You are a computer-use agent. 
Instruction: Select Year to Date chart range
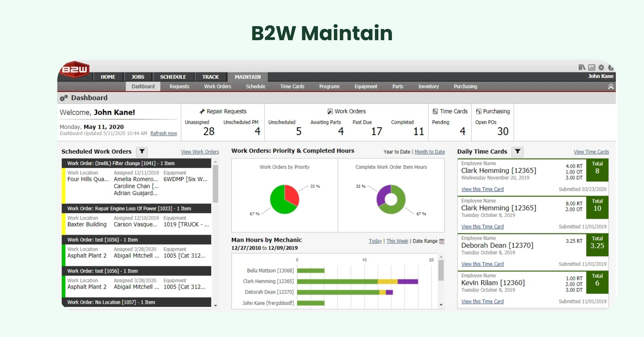pos(397,152)
